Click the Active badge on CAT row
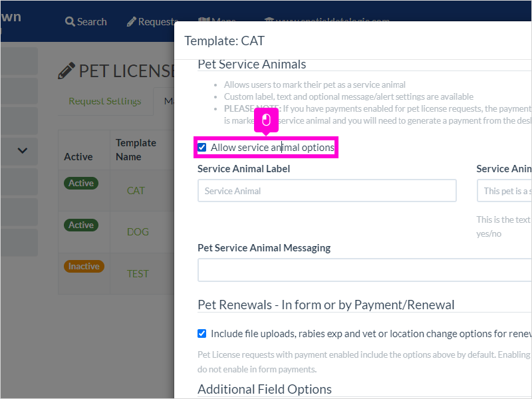 81,184
